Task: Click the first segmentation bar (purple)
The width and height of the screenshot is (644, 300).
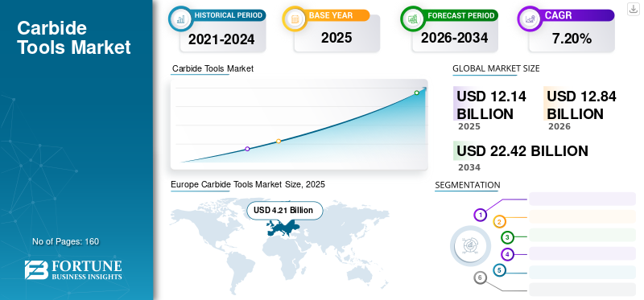Action: (582, 199)
